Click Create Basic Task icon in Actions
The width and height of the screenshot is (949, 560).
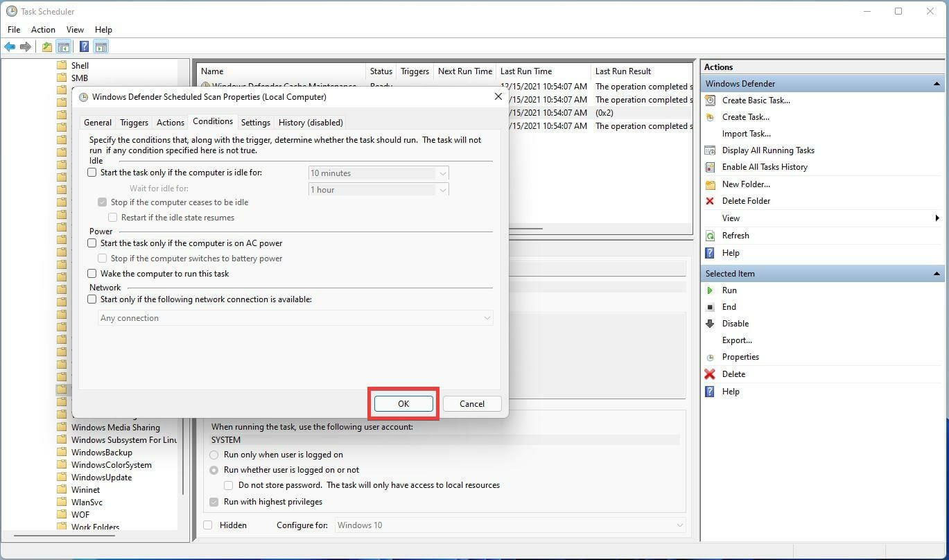(x=710, y=100)
